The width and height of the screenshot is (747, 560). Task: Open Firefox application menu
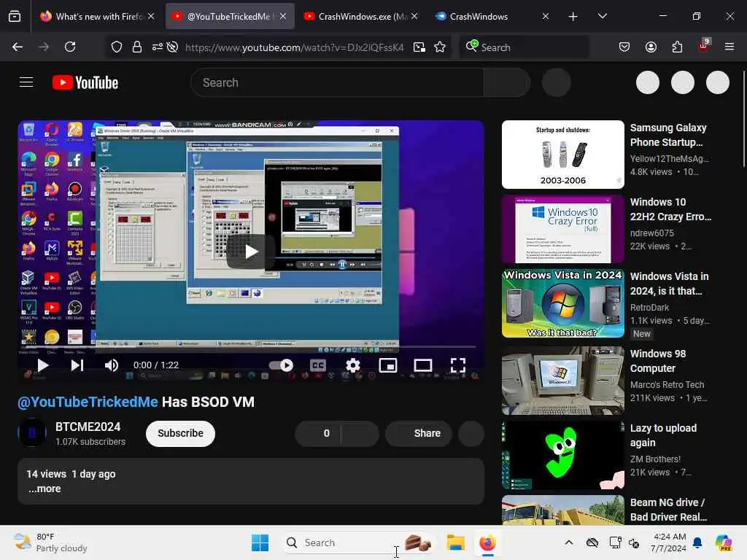[x=729, y=47]
